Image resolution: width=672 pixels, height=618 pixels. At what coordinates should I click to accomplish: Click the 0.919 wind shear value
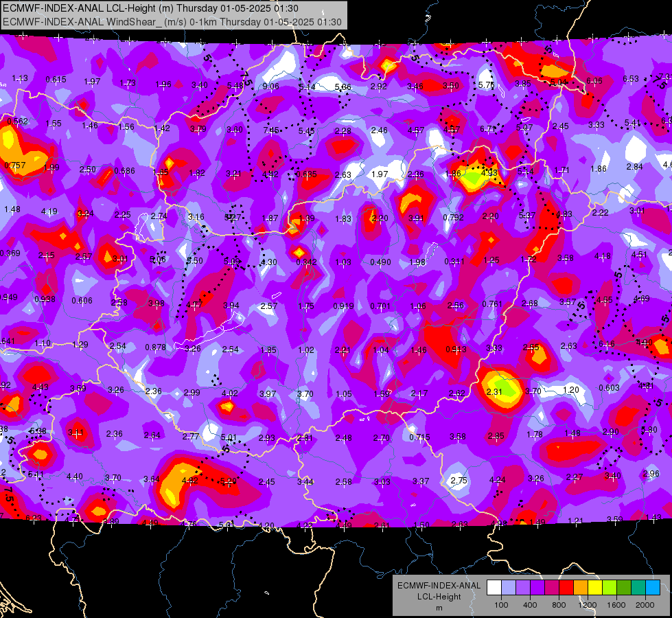[343, 306]
